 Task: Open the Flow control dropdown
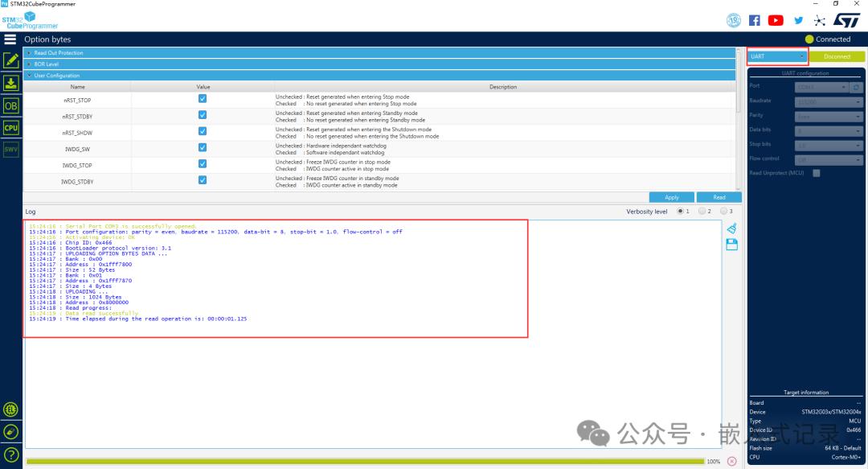pyautogui.click(x=829, y=159)
